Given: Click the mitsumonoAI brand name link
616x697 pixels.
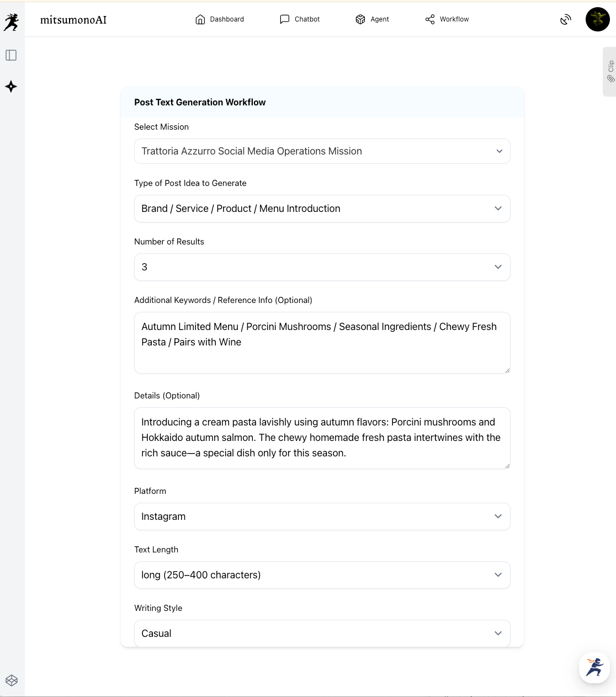Looking at the screenshot, I should [73, 20].
